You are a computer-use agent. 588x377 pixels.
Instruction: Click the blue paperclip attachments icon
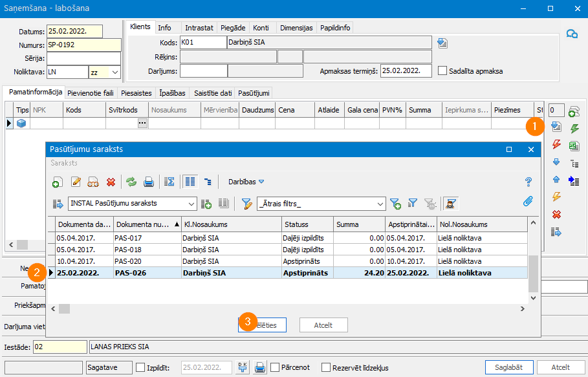528,202
